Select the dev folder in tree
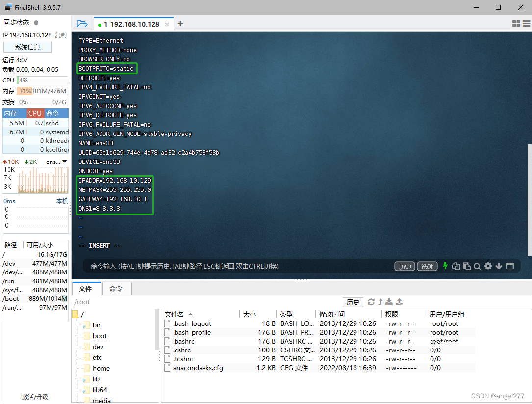The height and width of the screenshot is (404, 532). coord(98,347)
